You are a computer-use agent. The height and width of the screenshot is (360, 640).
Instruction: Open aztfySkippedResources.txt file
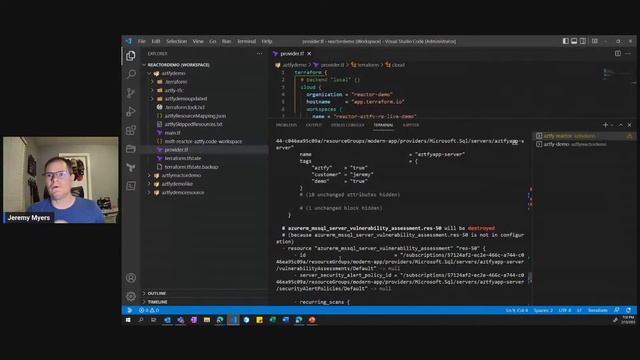pos(193,124)
